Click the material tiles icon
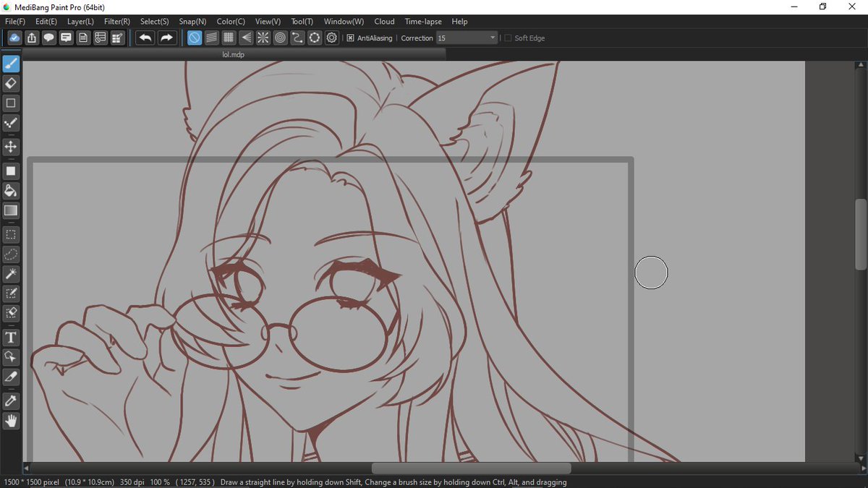This screenshot has height=488, width=868. (119, 38)
